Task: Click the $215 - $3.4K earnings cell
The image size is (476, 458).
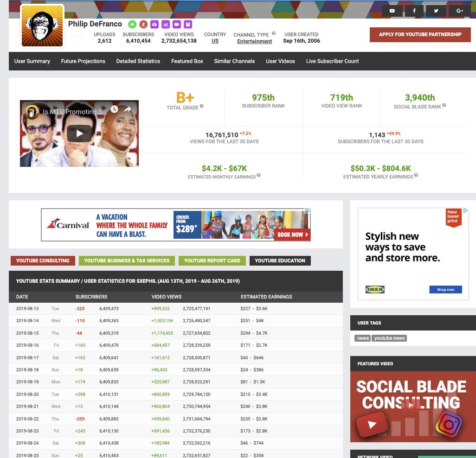Action: pyautogui.click(x=254, y=394)
